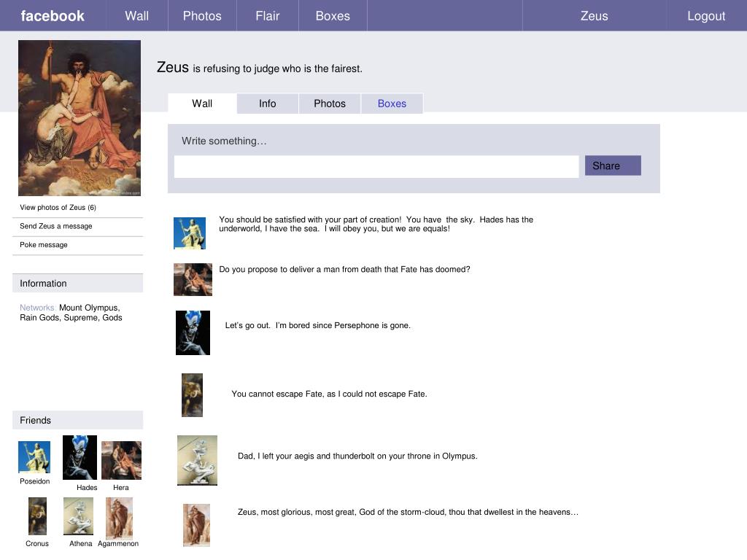Select the Wall profile tab
The width and height of the screenshot is (747, 560).
click(x=202, y=104)
